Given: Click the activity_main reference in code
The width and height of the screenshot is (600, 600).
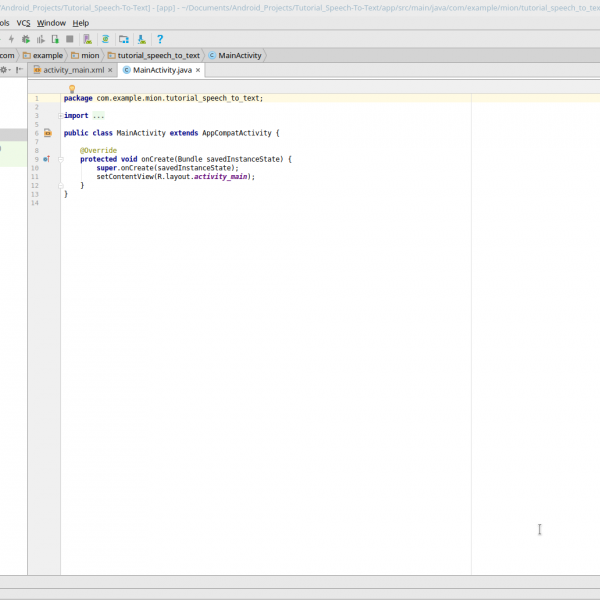Looking at the screenshot, I should pos(221,176).
